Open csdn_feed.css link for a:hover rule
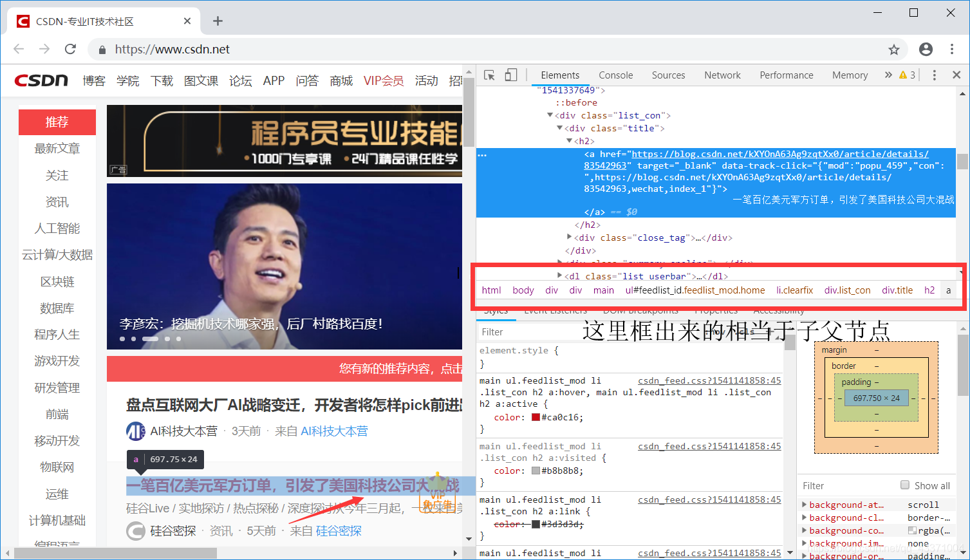The image size is (970, 560). coord(709,380)
